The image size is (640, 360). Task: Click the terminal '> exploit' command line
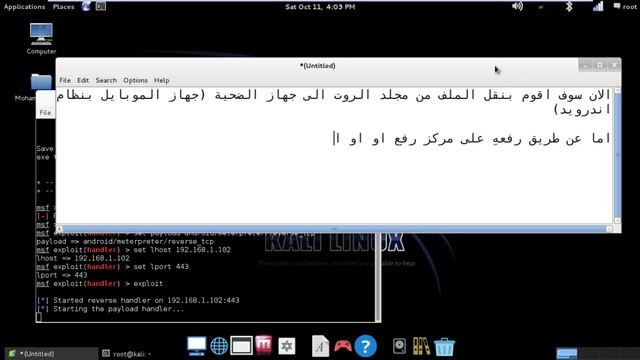pyautogui.click(x=100, y=284)
